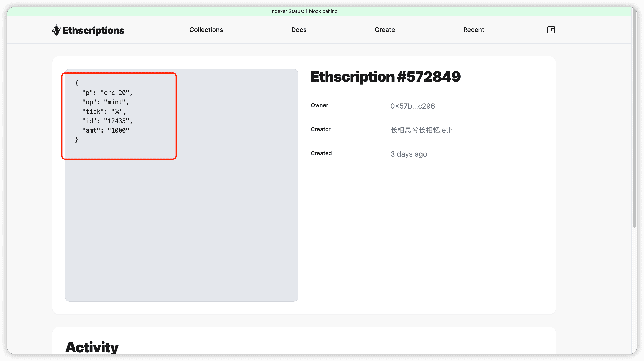Click the Ethscriptions flame logo icon
Screen dimensions: 644x361
coord(56,30)
